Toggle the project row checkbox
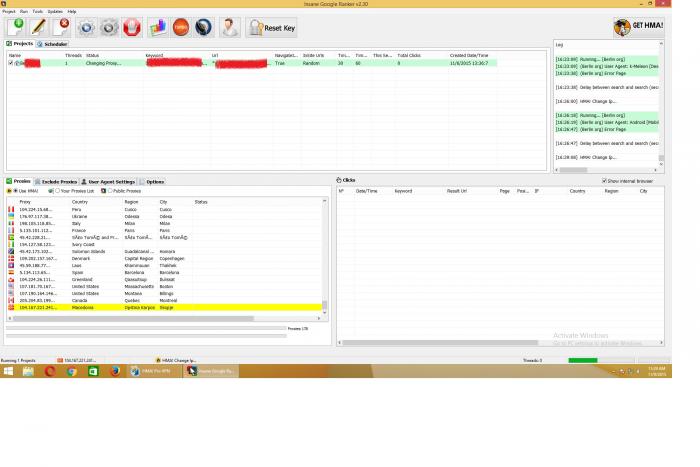Image resolution: width=700 pixels, height=467 pixels. (11, 63)
